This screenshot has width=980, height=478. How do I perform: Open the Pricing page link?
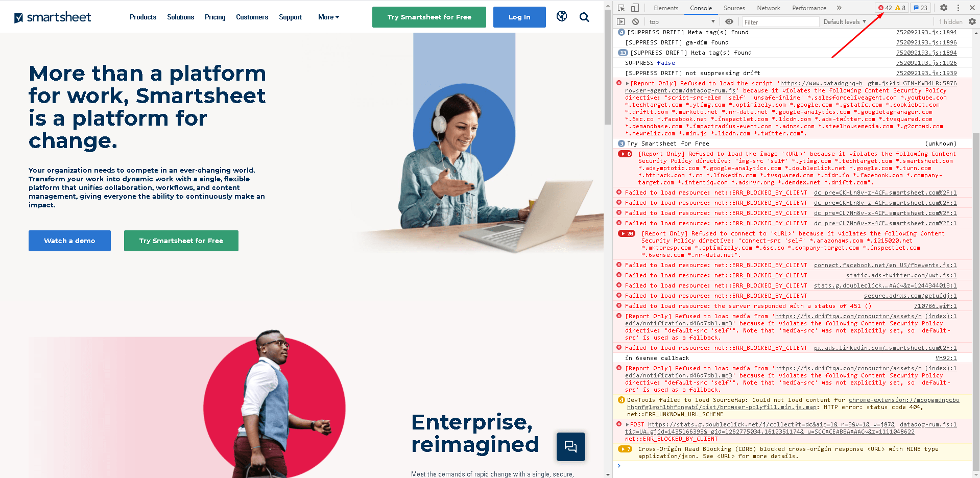(x=215, y=17)
